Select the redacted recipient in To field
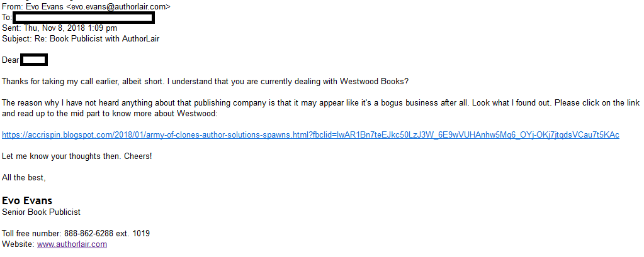 [x=84, y=17]
